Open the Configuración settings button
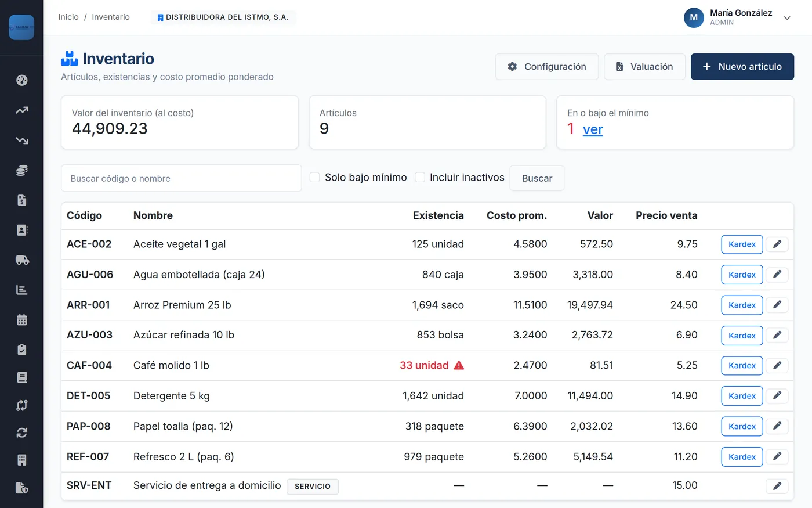Image resolution: width=812 pixels, height=508 pixels. [x=547, y=67]
